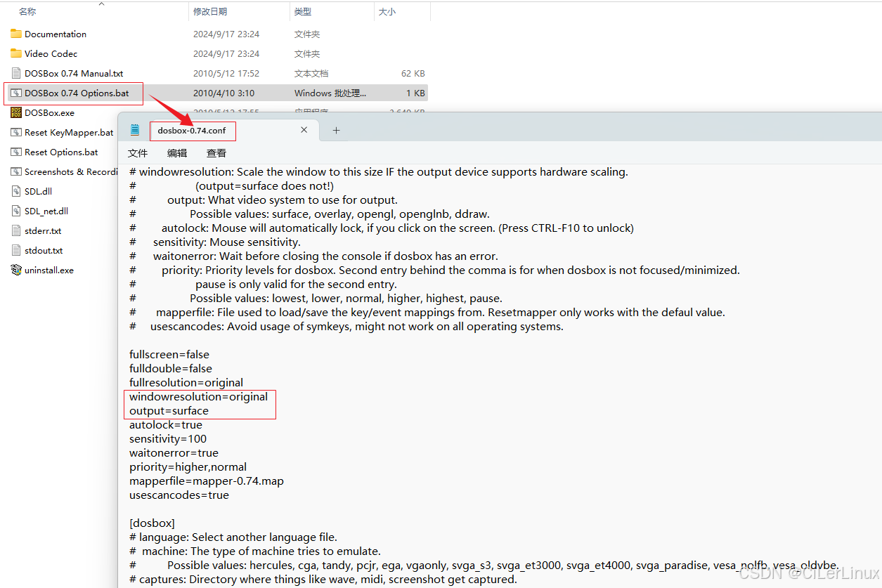
Task: Place cursor on fullresolution=original line
Action: click(186, 382)
